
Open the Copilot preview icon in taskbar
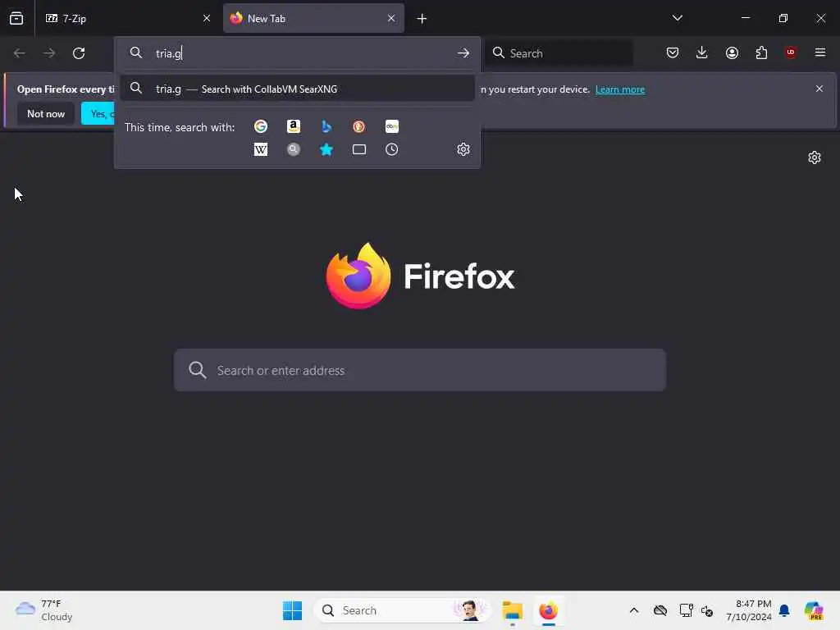pos(813,610)
